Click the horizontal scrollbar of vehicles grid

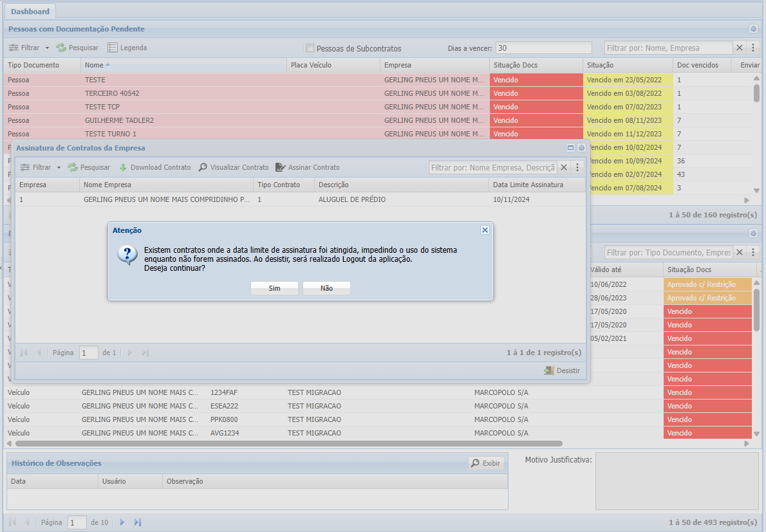click(289, 444)
